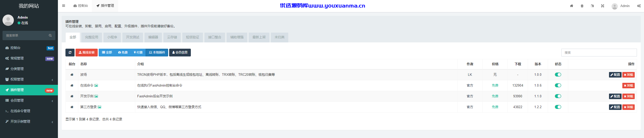Select the 未归类 category tab
The image size is (644, 138).
[279, 37]
